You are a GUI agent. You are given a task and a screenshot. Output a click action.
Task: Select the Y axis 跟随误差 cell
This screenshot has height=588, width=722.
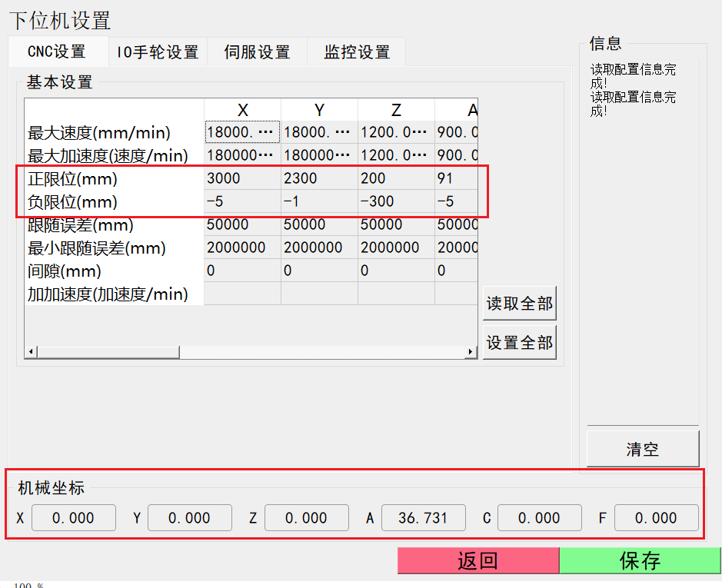[x=318, y=224]
